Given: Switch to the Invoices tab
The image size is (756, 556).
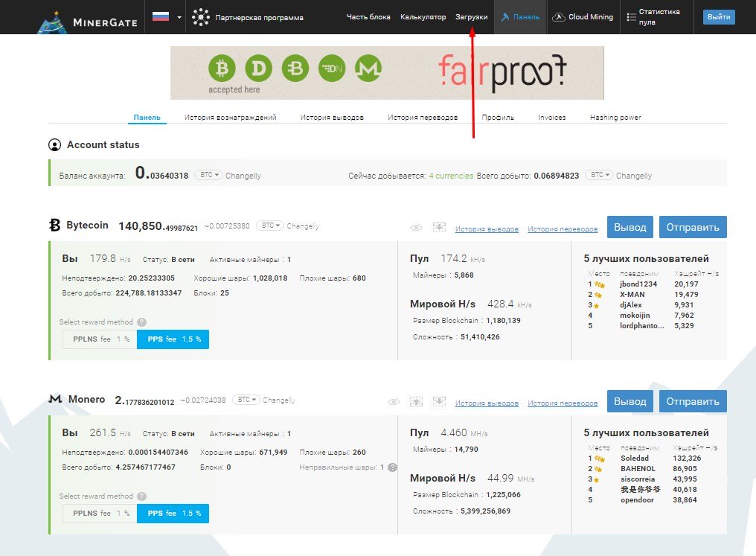Looking at the screenshot, I should pyautogui.click(x=552, y=117).
